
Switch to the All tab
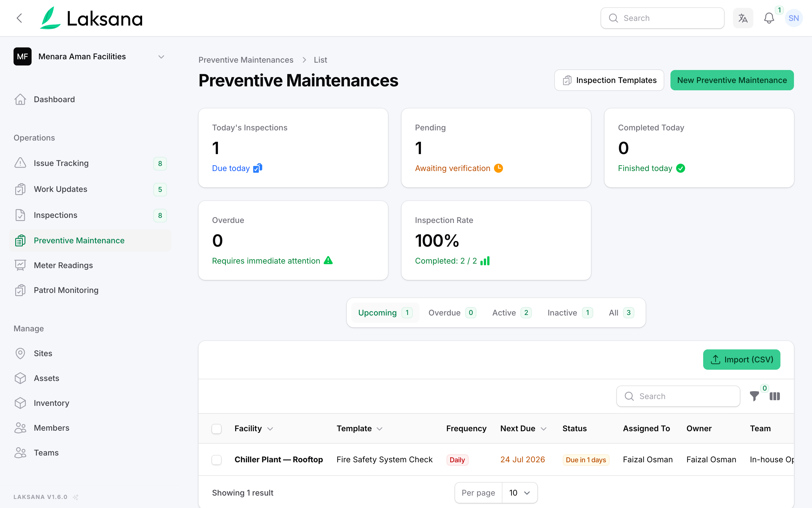pyautogui.click(x=621, y=313)
